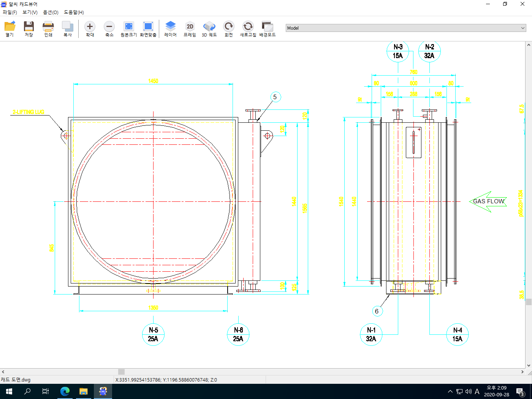Click the N-6 25A nozzle bubble
This screenshot has height=399, width=532.
(238, 334)
